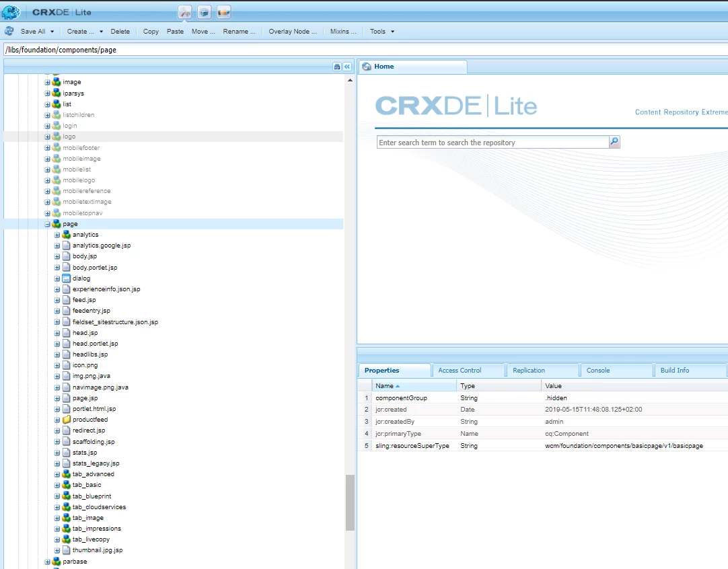Open the first switcher icon in header
This screenshot has width=728, height=569.
click(x=185, y=13)
